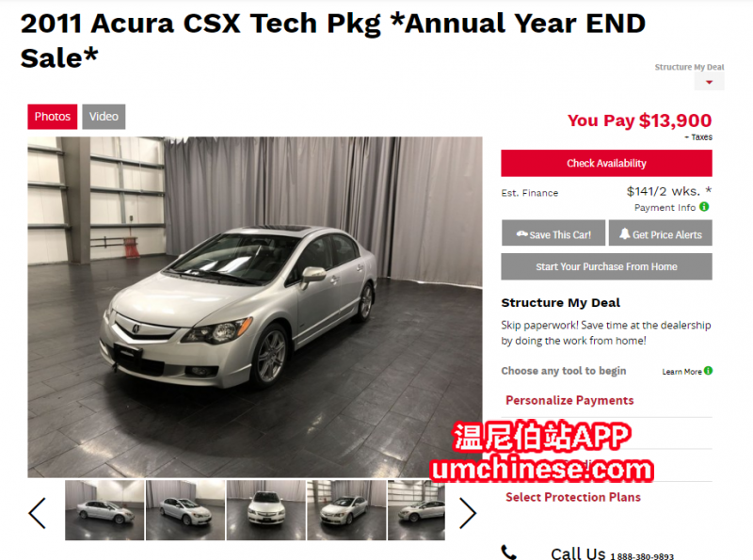Click the phone icon beside Call Us

(x=508, y=552)
